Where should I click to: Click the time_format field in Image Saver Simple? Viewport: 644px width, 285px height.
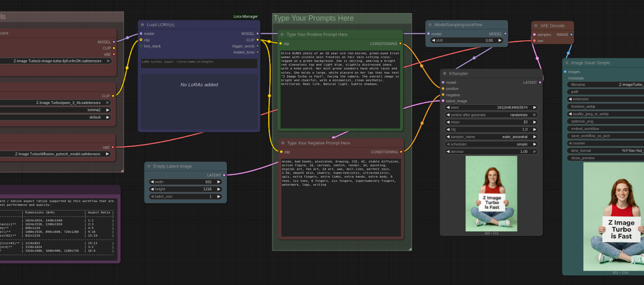point(605,151)
